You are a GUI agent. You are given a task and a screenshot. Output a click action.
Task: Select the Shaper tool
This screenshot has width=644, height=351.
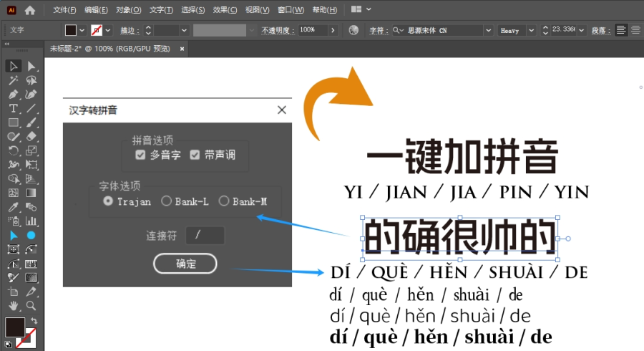(x=13, y=136)
